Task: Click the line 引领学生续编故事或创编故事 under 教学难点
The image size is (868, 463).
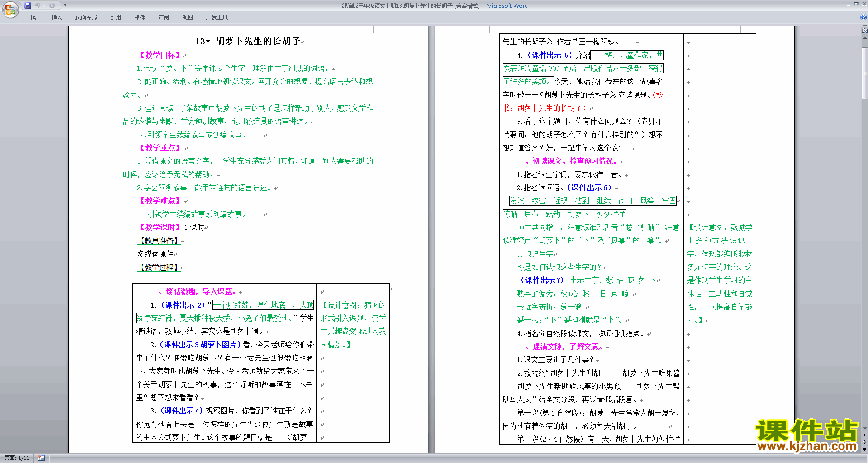Action: click(197, 214)
